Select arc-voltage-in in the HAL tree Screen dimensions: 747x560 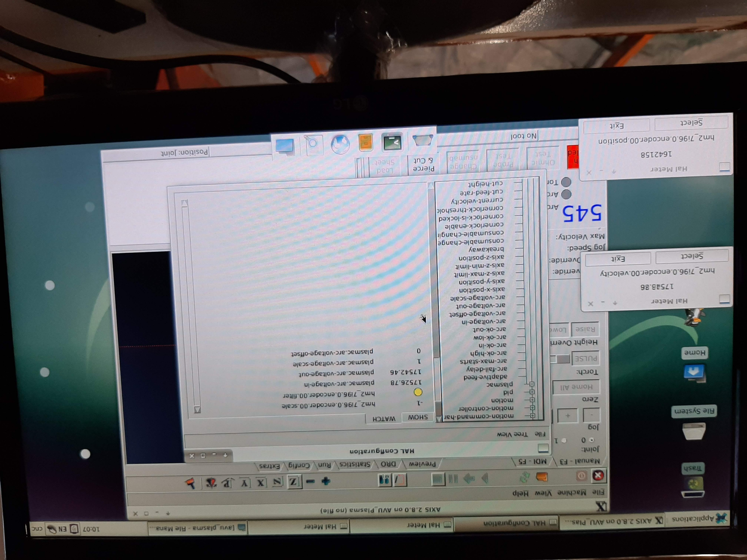(484, 321)
